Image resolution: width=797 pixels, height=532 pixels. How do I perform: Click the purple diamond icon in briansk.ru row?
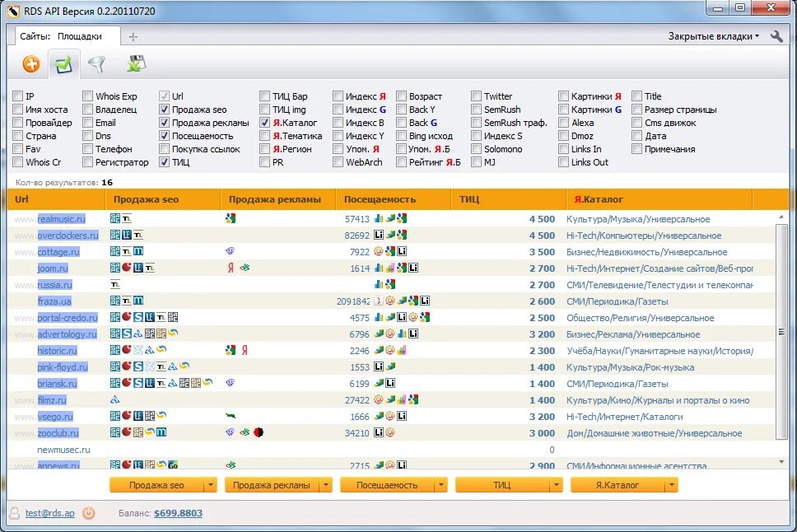coord(231,382)
